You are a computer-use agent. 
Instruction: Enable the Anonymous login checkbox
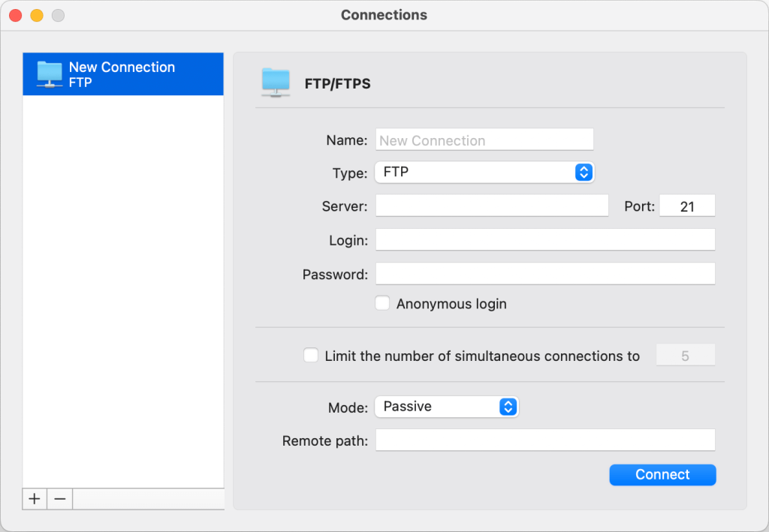click(x=382, y=302)
